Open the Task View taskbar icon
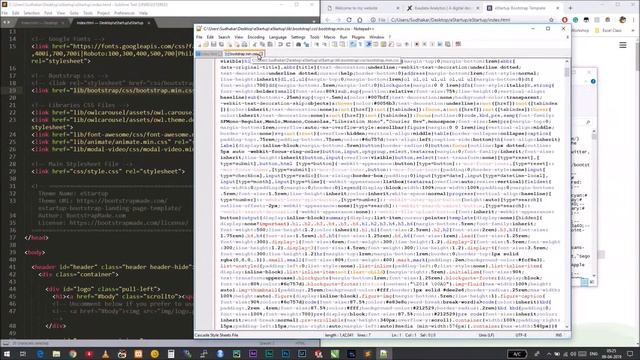Viewport: 640px width, 360px height. [x=23, y=354]
